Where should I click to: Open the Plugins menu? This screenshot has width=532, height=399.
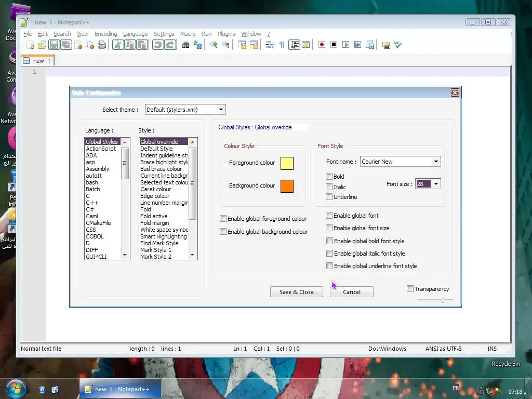pos(227,34)
